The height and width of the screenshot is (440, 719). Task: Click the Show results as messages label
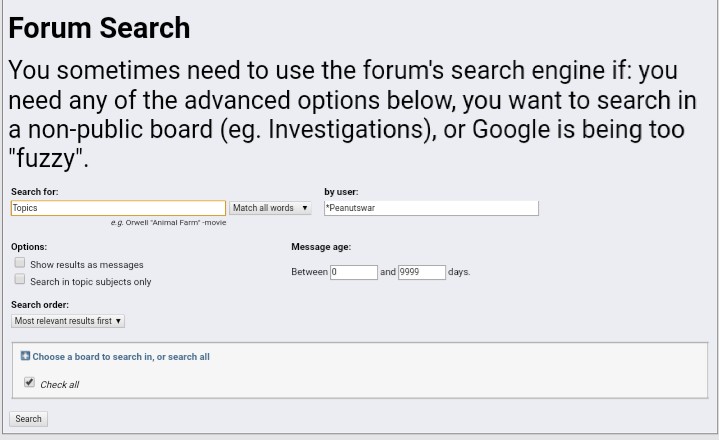[87, 265]
